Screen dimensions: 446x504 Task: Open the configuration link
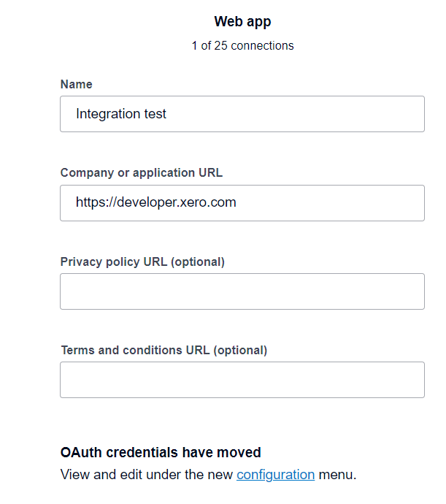(x=275, y=475)
